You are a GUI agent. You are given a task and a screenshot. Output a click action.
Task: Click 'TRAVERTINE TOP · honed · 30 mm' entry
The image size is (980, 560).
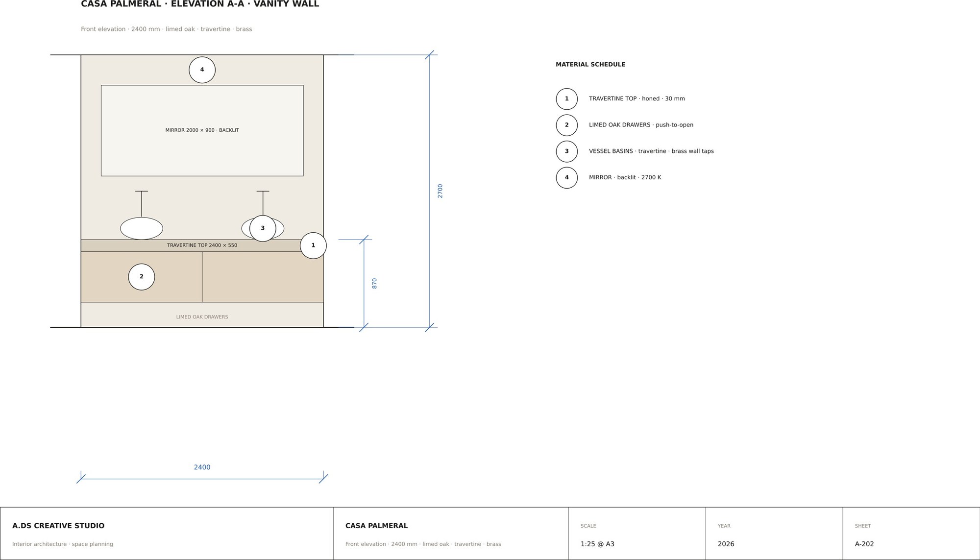pyautogui.click(x=637, y=98)
